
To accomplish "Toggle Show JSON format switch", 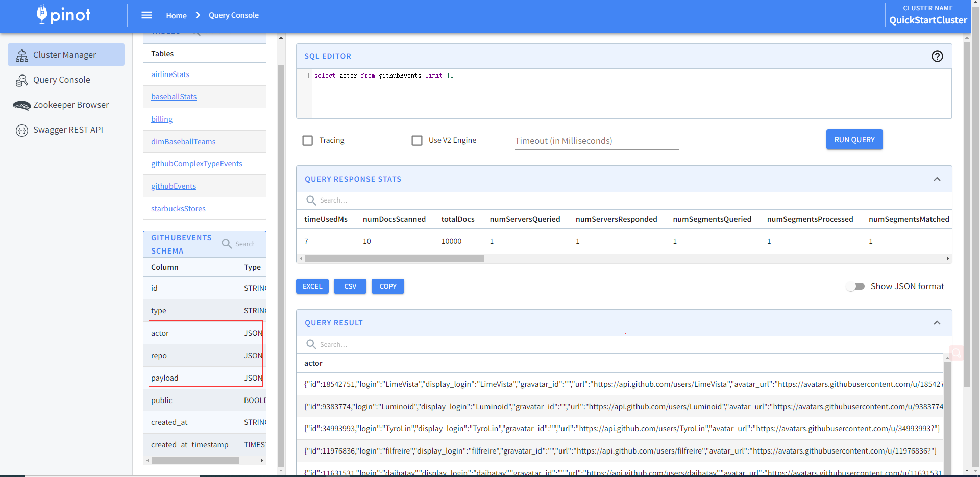I will [855, 286].
